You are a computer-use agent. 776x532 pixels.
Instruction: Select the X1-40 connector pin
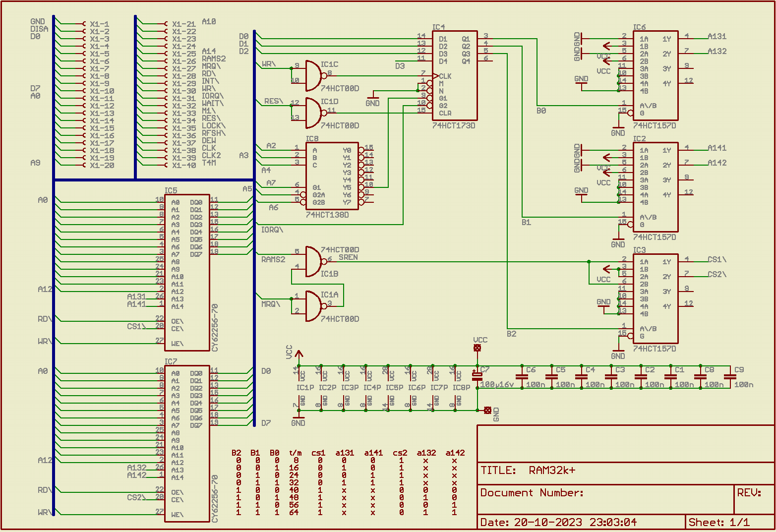click(x=183, y=166)
